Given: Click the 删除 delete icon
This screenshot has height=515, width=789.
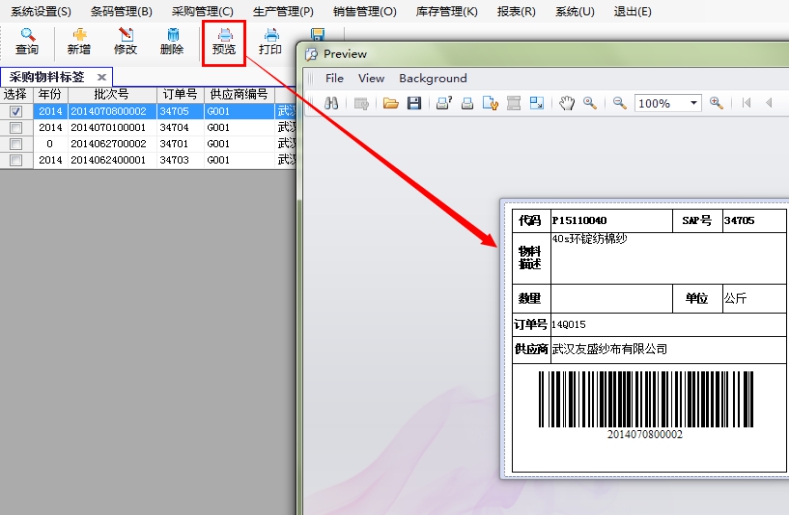Looking at the screenshot, I should 172,41.
